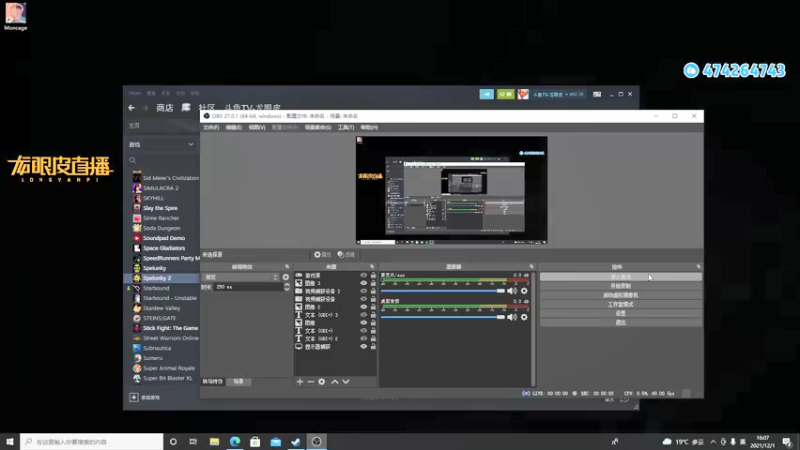800x450 pixels.
Task: Click 工作室模式 studio mode button
Action: coord(620,305)
